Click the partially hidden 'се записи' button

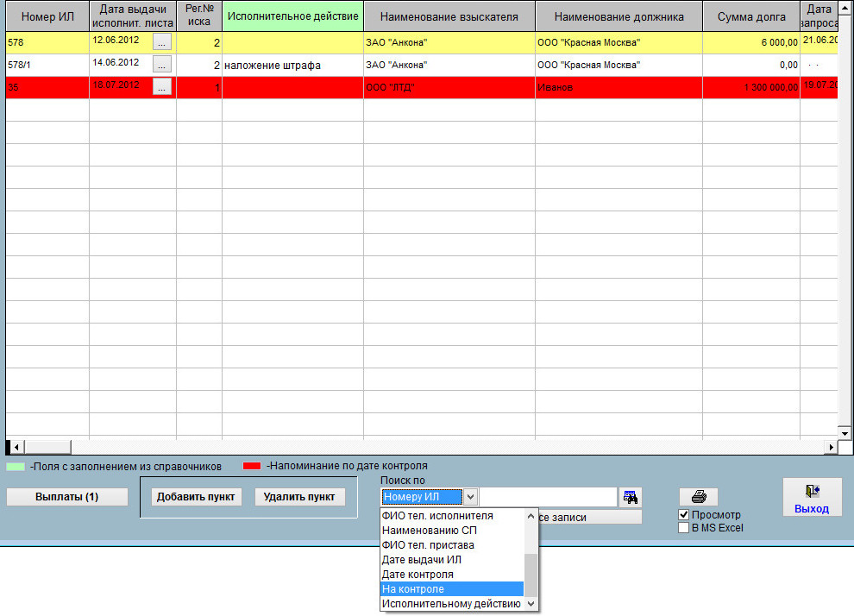590,518
